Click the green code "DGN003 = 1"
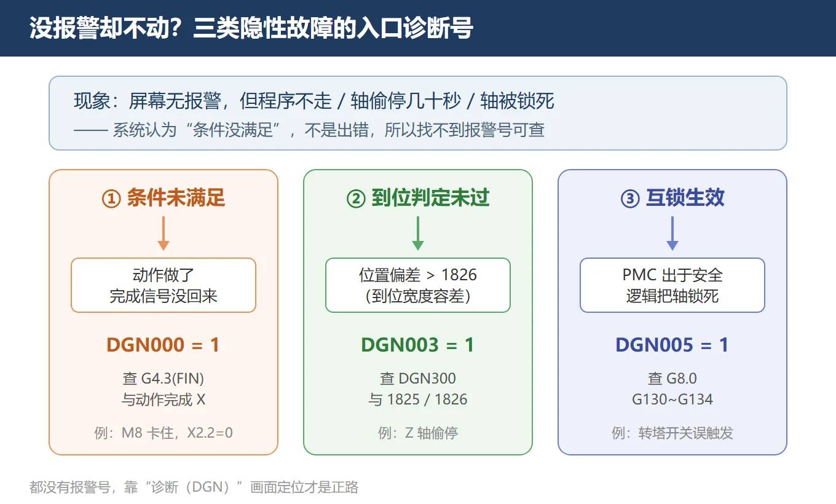Image resolution: width=836 pixels, height=504 pixels. tap(418, 345)
